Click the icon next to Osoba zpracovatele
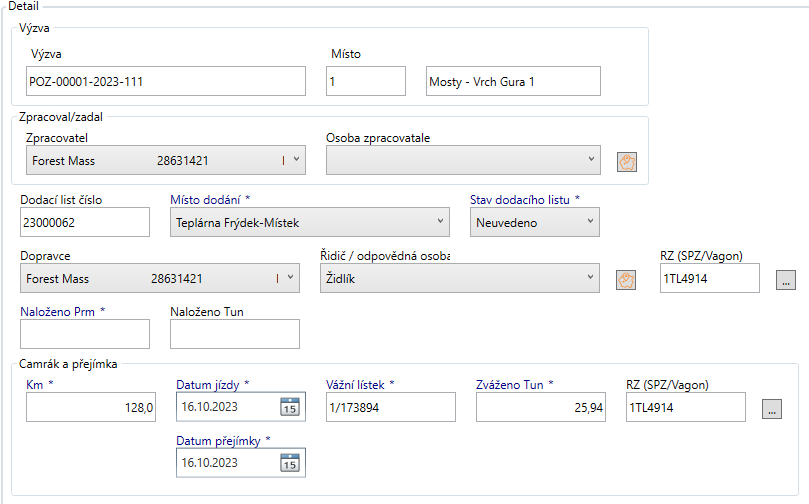This screenshot has width=809, height=504. click(x=628, y=161)
